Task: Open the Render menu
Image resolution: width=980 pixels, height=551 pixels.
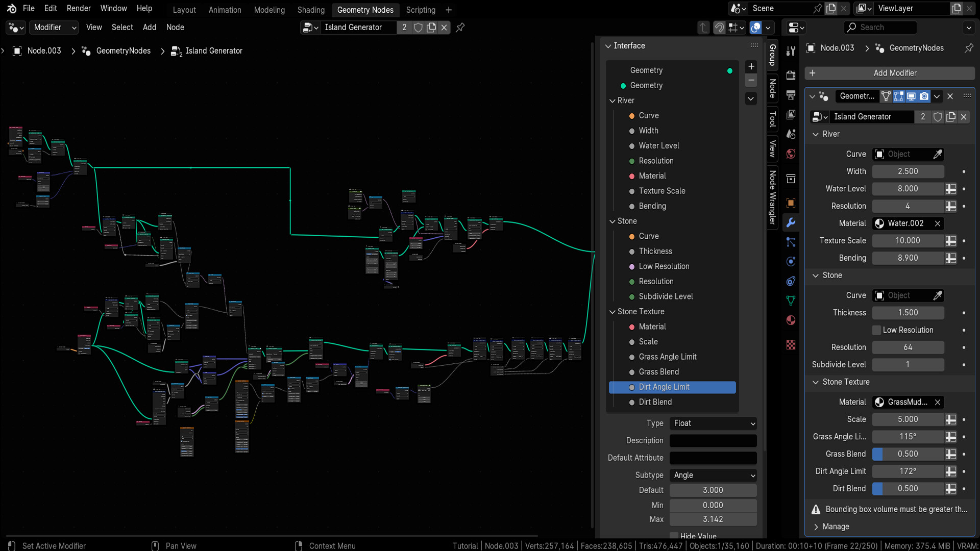Action: click(79, 8)
